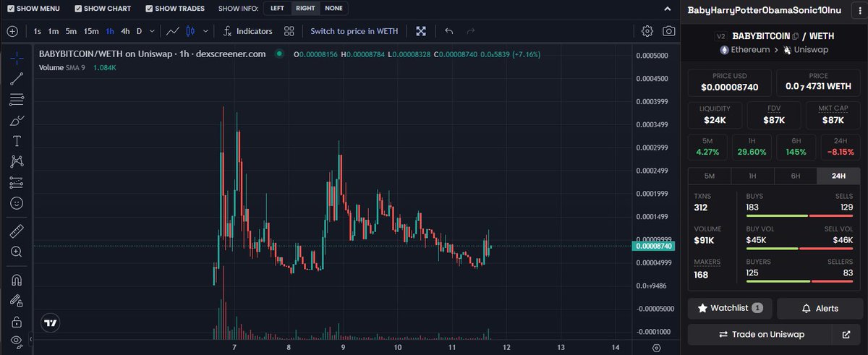Click the current price label on the axis
This screenshot has height=355, width=868.
tap(654, 247)
